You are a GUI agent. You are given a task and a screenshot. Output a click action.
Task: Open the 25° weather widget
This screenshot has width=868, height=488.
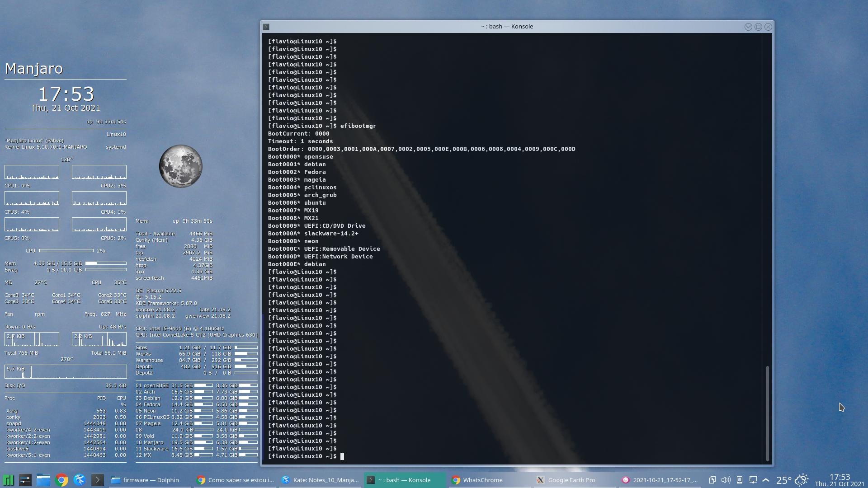click(792, 480)
